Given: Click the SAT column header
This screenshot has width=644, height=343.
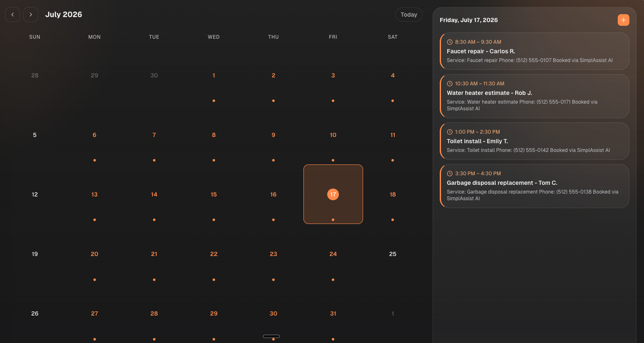Looking at the screenshot, I should [393, 37].
